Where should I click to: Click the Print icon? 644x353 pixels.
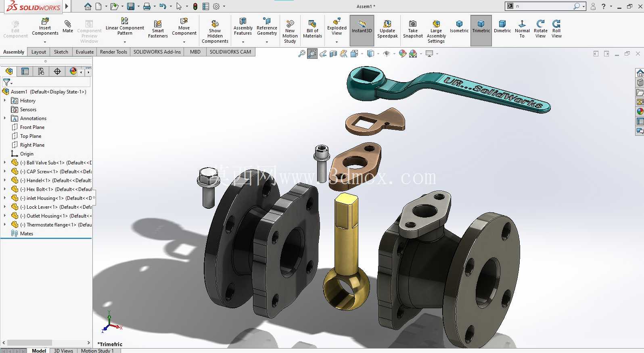point(147,6)
